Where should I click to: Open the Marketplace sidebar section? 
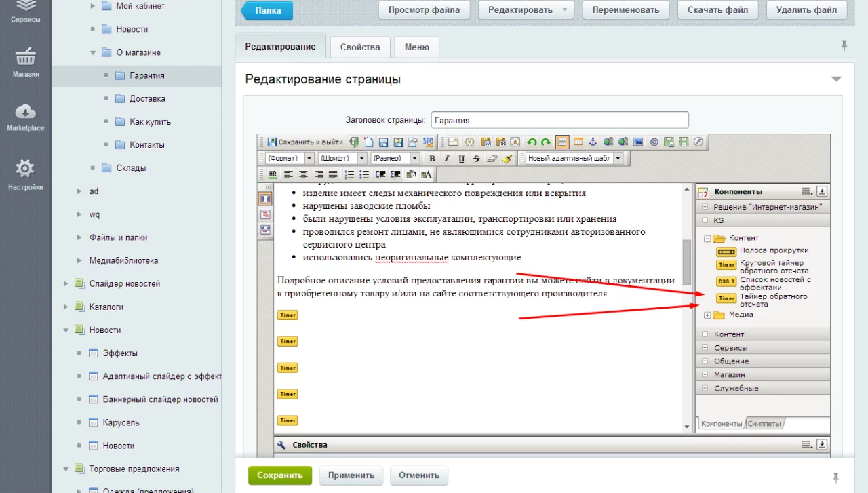click(x=25, y=118)
